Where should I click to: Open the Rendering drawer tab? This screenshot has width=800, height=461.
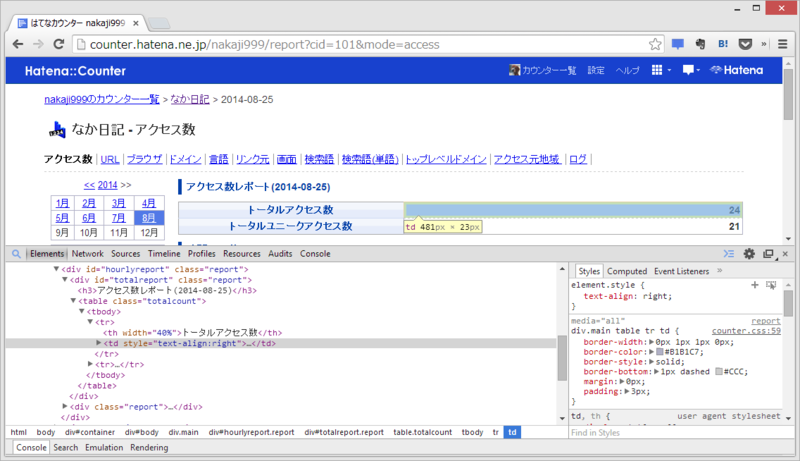click(x=149, y=447)
